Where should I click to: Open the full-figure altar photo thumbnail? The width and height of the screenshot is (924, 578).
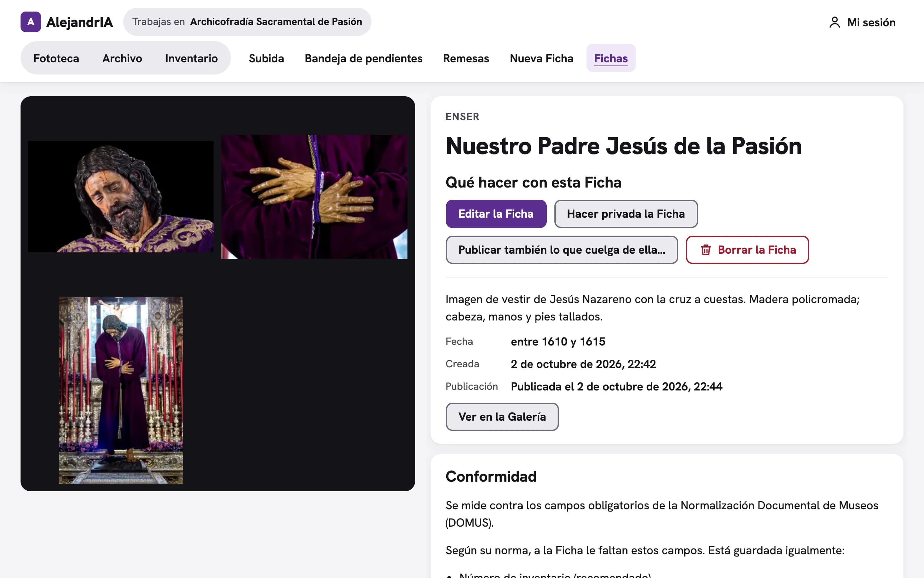pyautogui.click(x=121, y=390)
